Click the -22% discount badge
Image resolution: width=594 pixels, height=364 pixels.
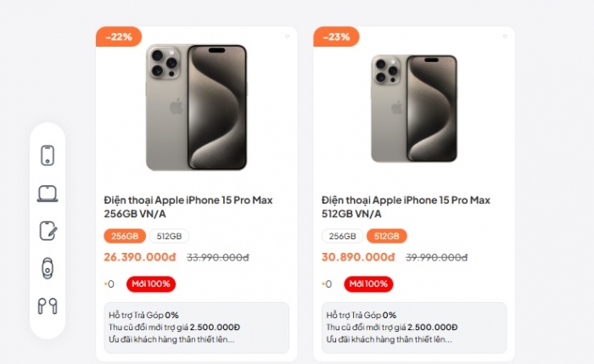[119, 36]
